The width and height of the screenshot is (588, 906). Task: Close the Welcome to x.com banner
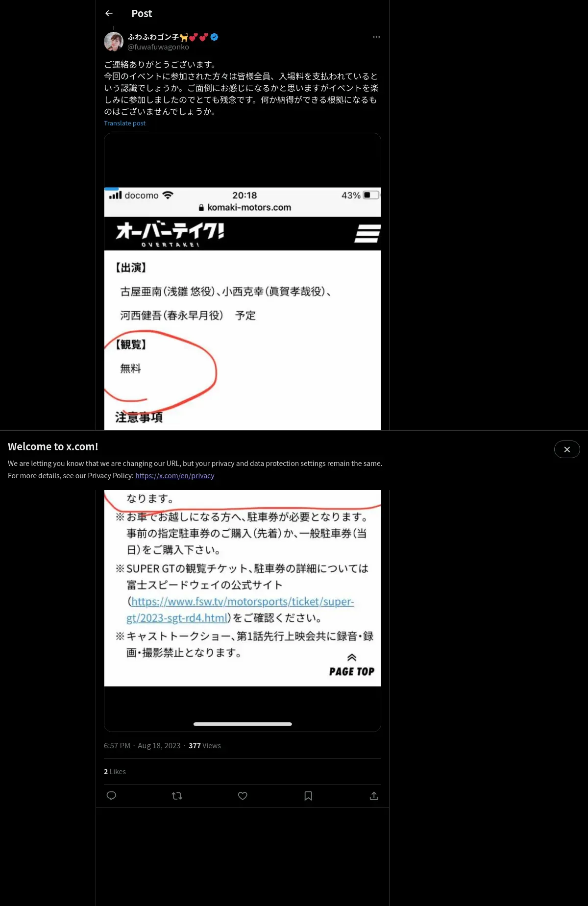click(567, 449)
